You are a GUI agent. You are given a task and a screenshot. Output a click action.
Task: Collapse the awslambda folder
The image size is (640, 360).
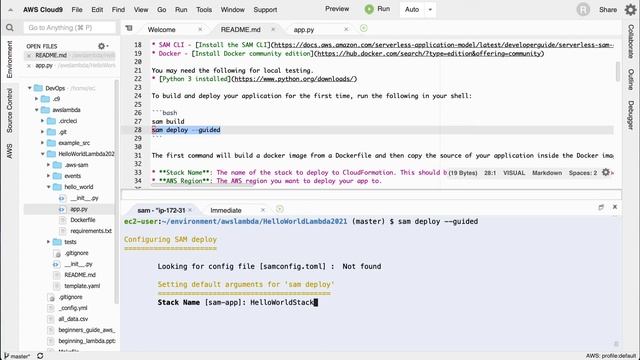(36, 110)
